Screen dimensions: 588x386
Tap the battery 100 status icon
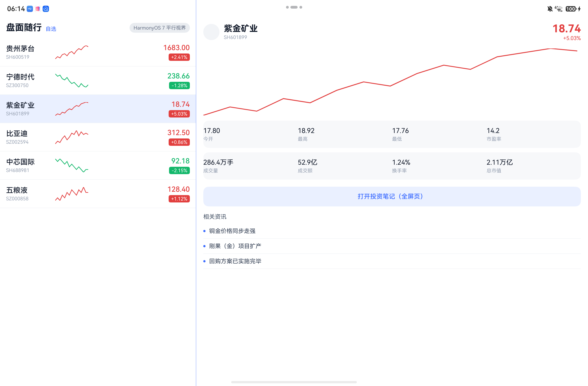(571, 9)
